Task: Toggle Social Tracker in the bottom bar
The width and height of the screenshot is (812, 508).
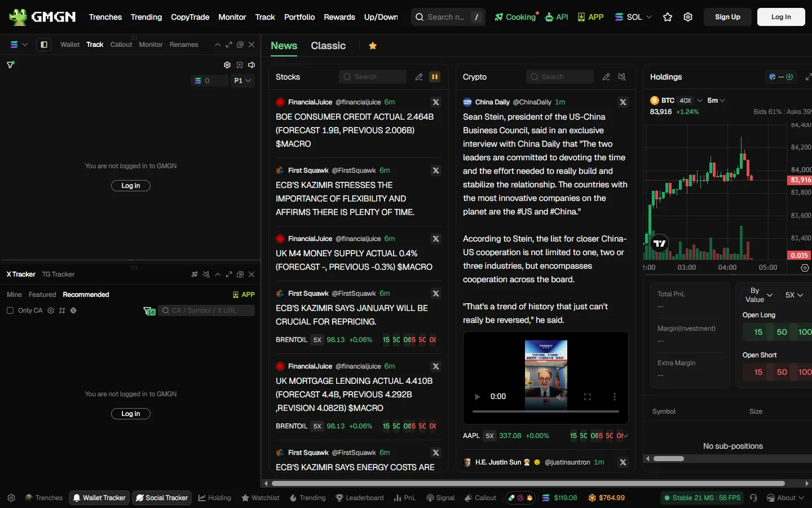Action: point(162,498)
